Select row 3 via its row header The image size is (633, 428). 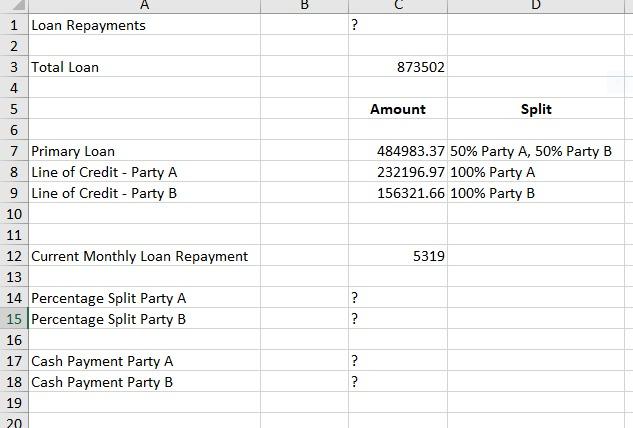[x=14, y=67]
